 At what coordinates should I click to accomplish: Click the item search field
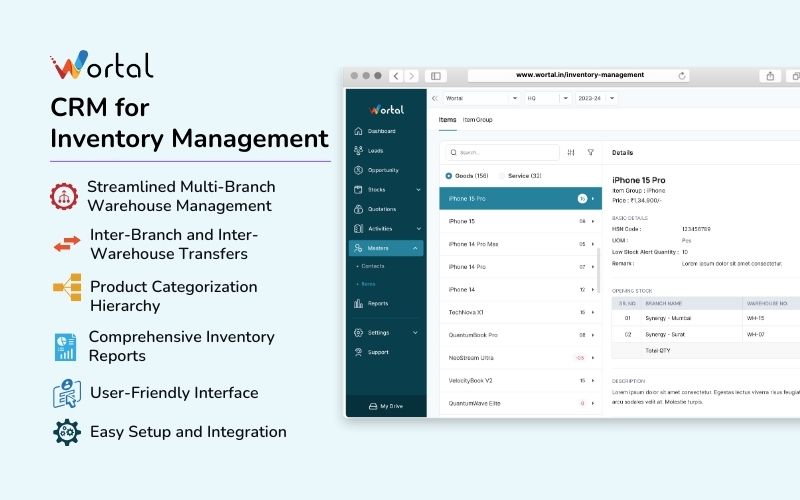502,153
